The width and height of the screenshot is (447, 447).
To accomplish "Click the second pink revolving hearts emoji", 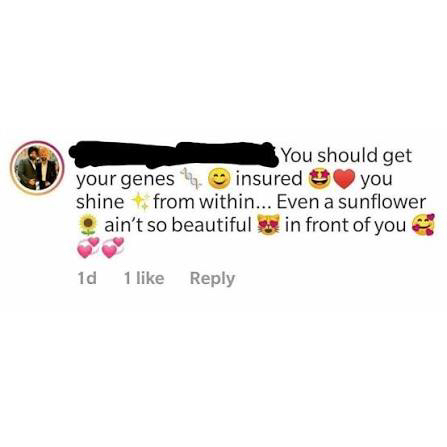I will click(x=113, y=248).
